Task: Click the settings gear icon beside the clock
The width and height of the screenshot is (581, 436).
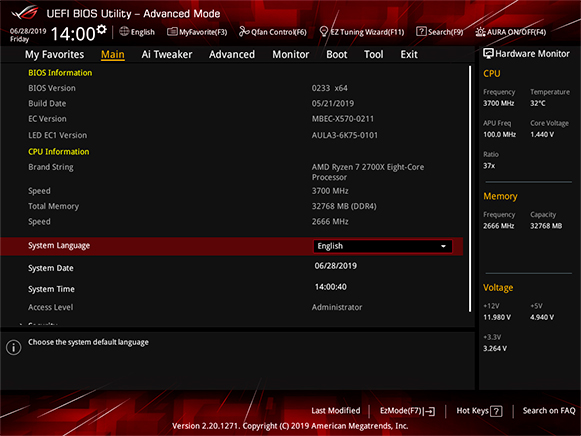Action: point(102,30)
